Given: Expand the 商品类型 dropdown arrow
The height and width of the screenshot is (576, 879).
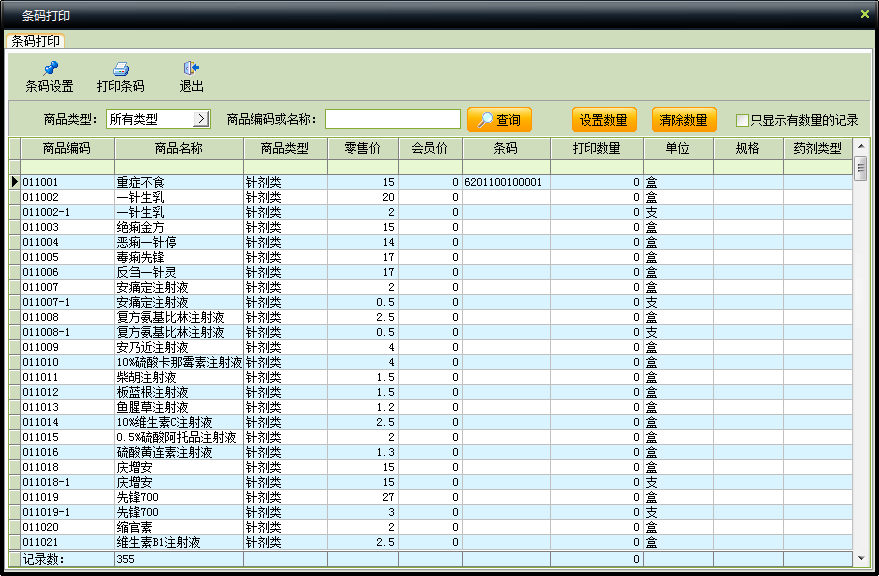Looking at the screenshot, I should pos(201,119).
